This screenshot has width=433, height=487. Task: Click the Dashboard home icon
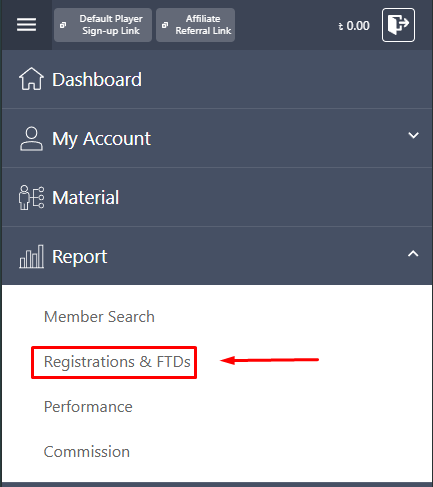coord(31,79)
